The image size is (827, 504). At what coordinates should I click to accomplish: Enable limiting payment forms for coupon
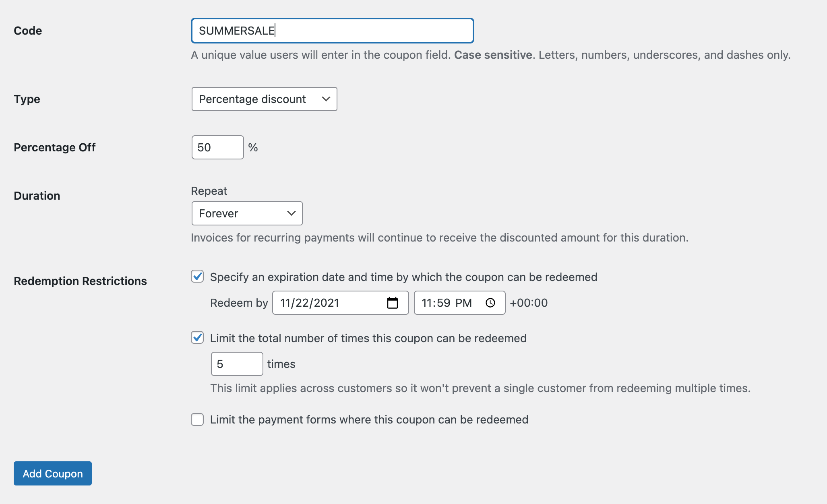[197, 419]
